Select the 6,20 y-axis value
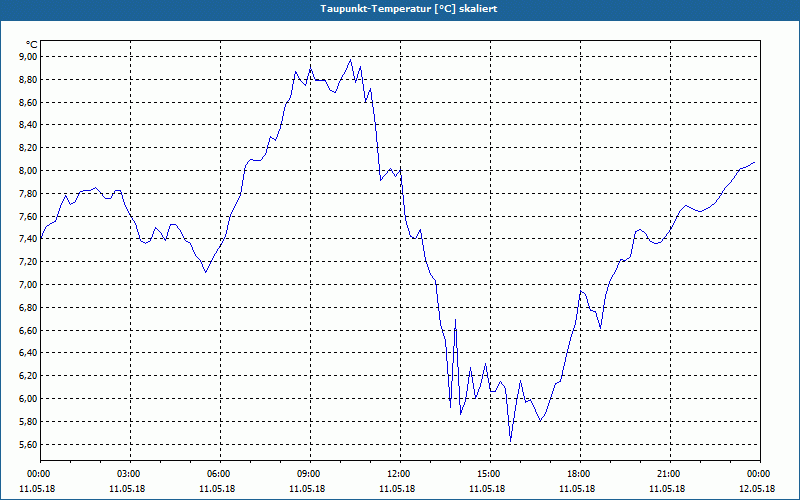This screenshot has height=500, width=800. [29, 376]
